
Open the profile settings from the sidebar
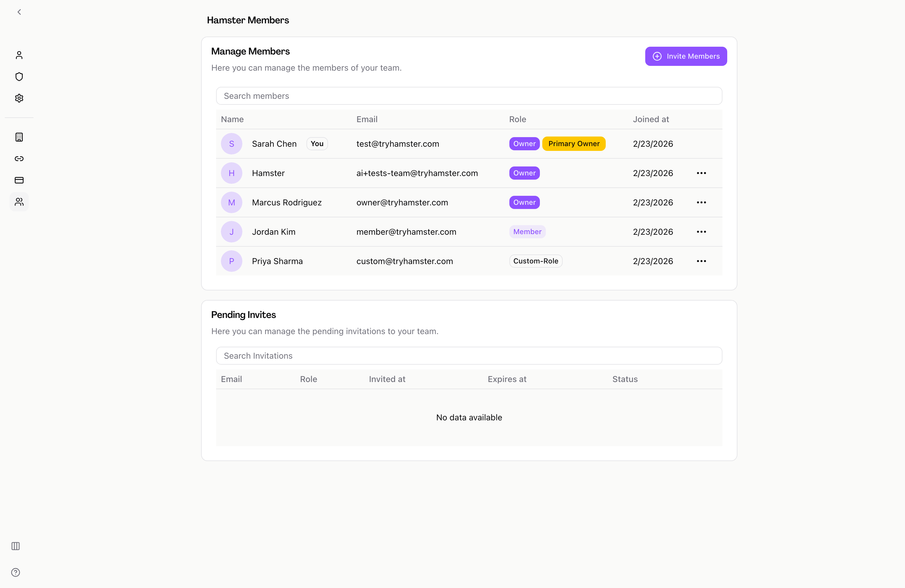tap(19, 55)
